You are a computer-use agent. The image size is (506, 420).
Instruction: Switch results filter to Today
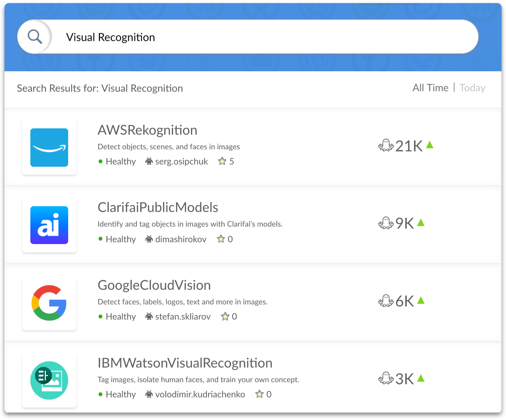[472, 88]
